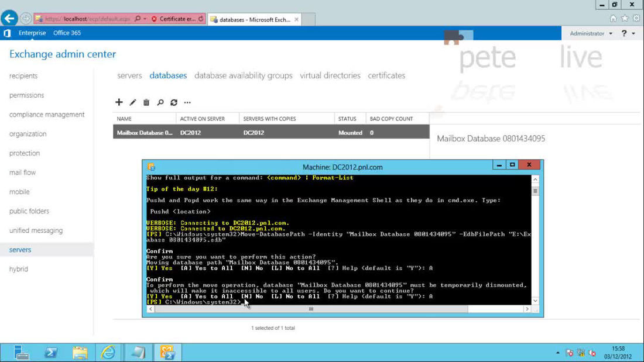Open recipients in left navigation

[x=23, y=76]
